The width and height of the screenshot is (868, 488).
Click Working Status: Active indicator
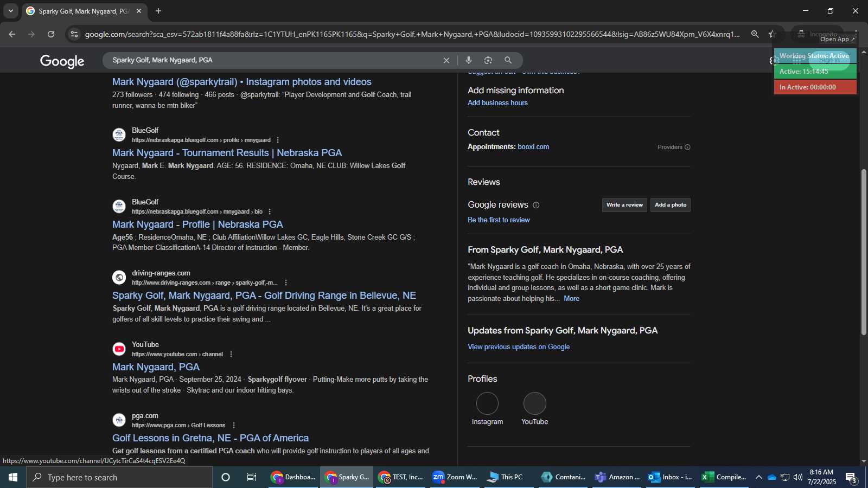click(815, 56)
